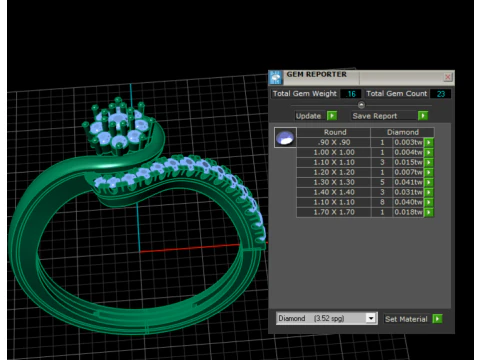Click the count 8 cell for 0.040tw row
Image resolution: width=480 pixels, height=360 pixels.
coord(382,202)
